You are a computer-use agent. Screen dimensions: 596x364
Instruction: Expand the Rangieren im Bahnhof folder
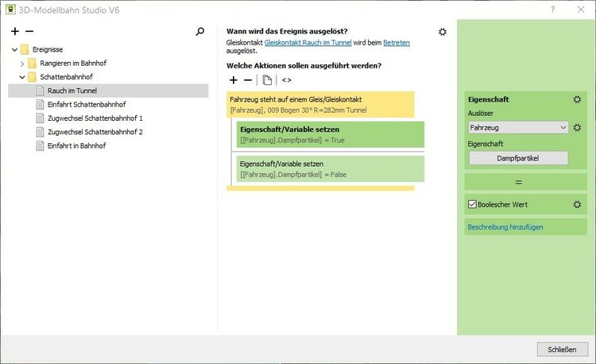pos(22,64)
